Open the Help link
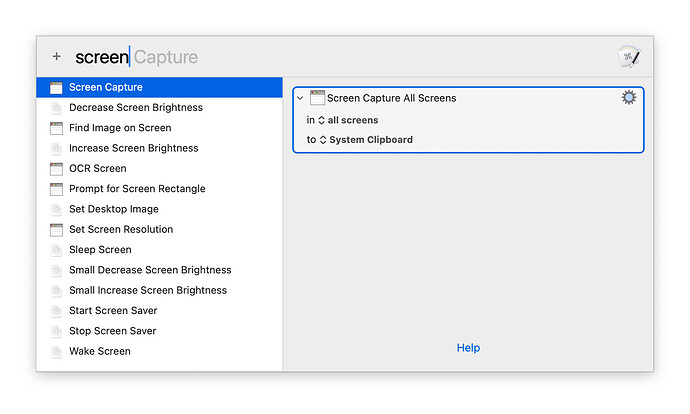690x414 pixels. pos(468,348)
